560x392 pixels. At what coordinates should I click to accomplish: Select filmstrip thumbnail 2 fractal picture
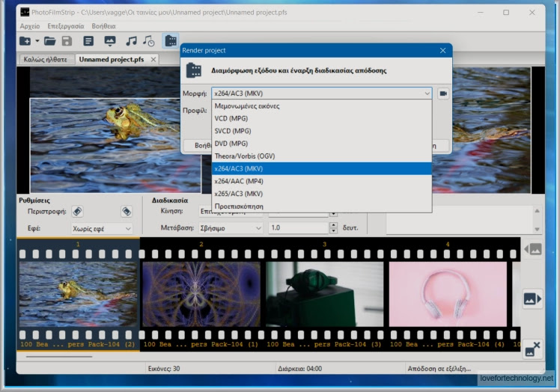(x=201, y=294)
